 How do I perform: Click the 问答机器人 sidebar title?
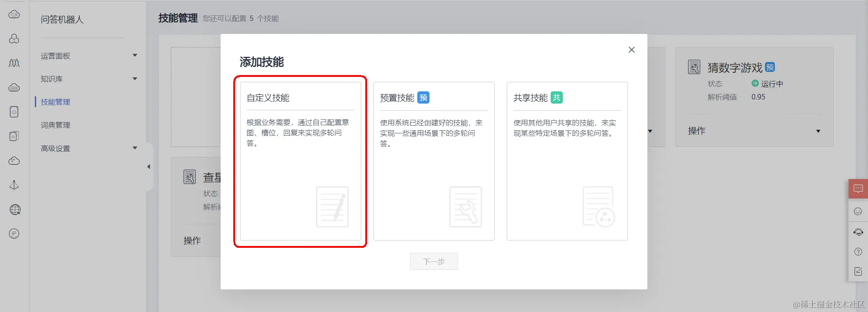pos(62,19)
